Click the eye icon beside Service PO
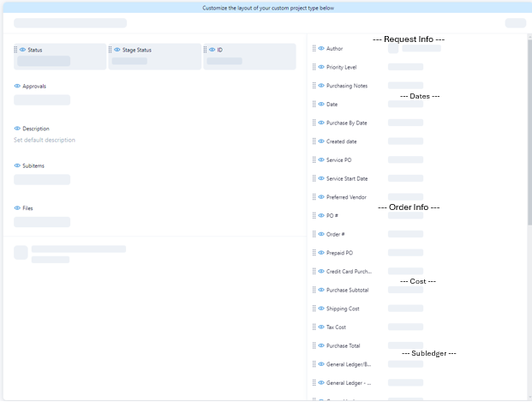 (321, 159)
